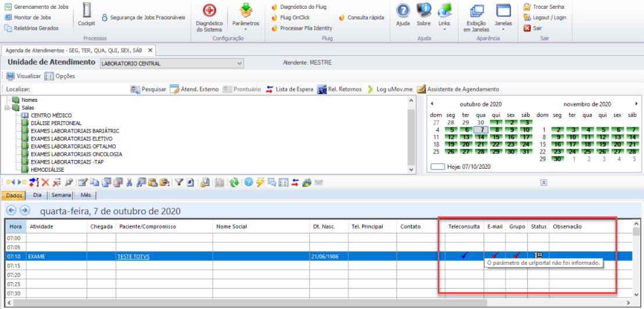644x309 pixels.
Task: Select HEMODIÁLISE room
Action: [x=47, y=169]
